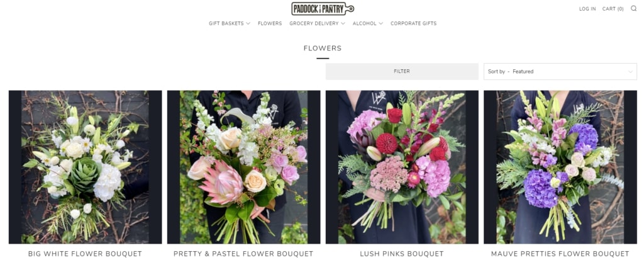Select the Pretty & Pastel bouquet thumbnail
The image size is (644, 260).
coord(243,167)
